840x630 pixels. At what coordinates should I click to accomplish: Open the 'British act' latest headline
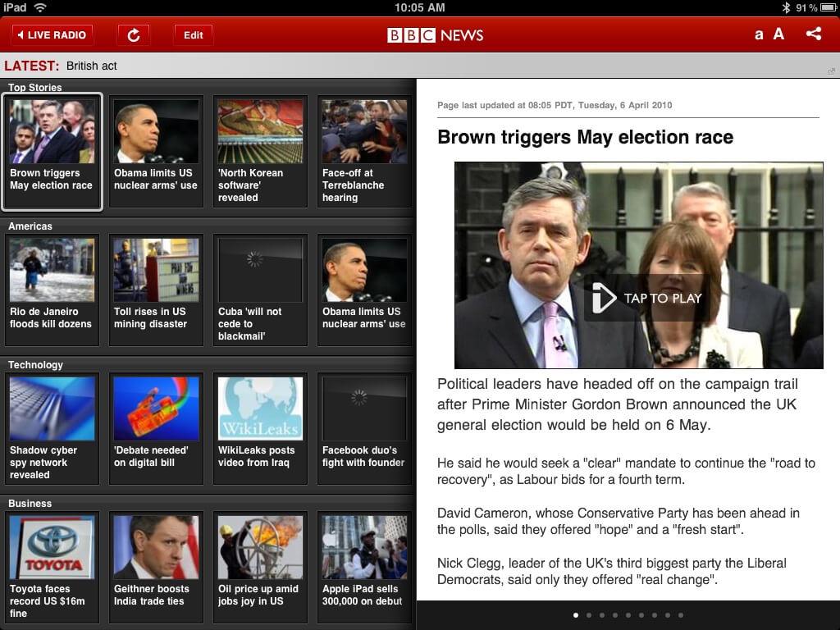pyautogui.click(x=92, y=66)
